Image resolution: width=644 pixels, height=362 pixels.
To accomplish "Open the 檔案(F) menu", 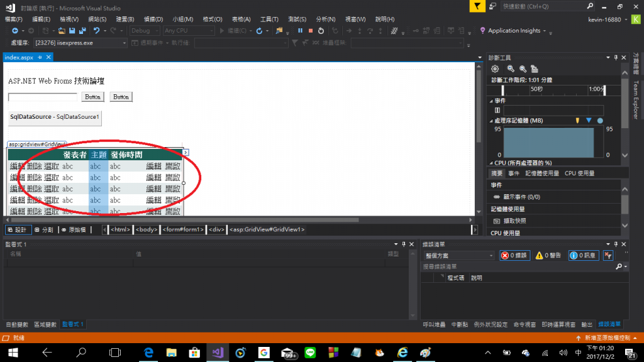I will tap(14, 19).
